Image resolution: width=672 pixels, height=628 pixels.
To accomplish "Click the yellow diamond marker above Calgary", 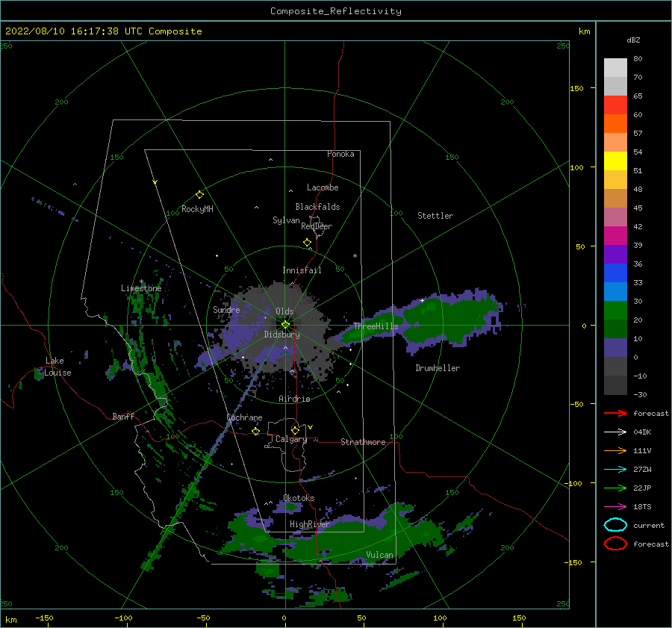I will (x=295, y=430).
